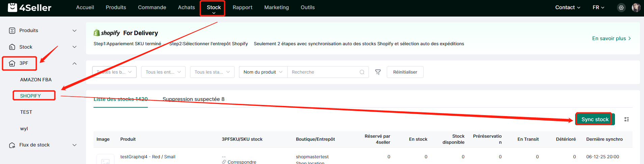Click the Correspondre link icon

pos(224,162)
